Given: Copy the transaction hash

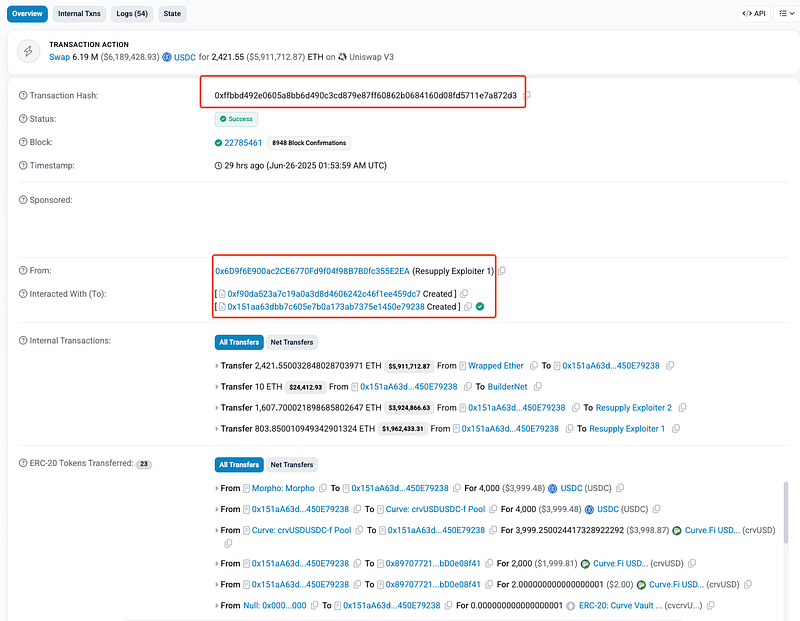Looking at the screenshot, I should (528, 95).
